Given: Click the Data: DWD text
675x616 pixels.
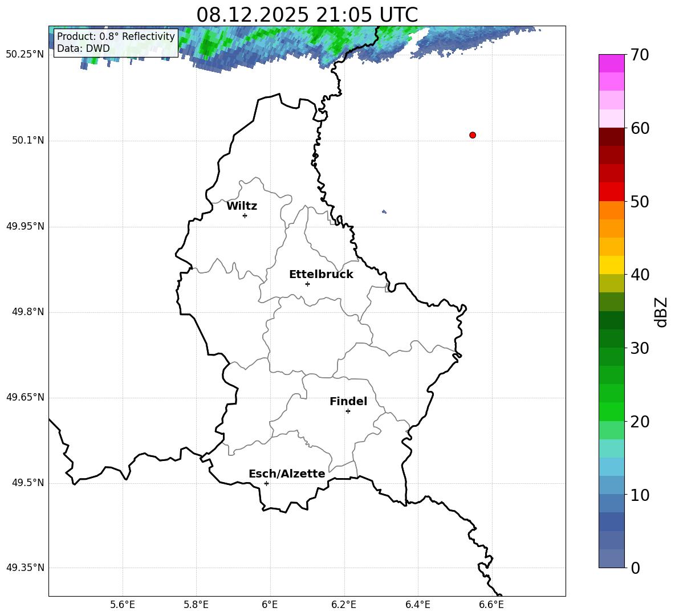Looking at the screenshot, I should (x=83, y=48).
